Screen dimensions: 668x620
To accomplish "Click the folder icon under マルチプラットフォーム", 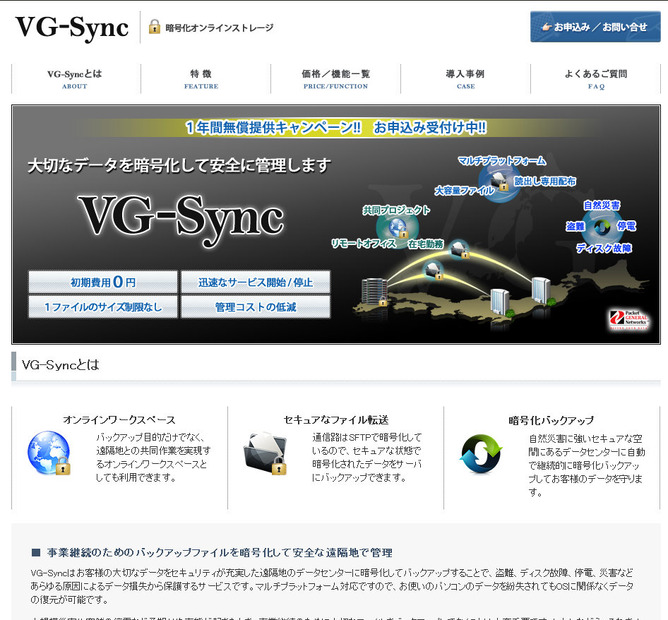I will (499, 182).
